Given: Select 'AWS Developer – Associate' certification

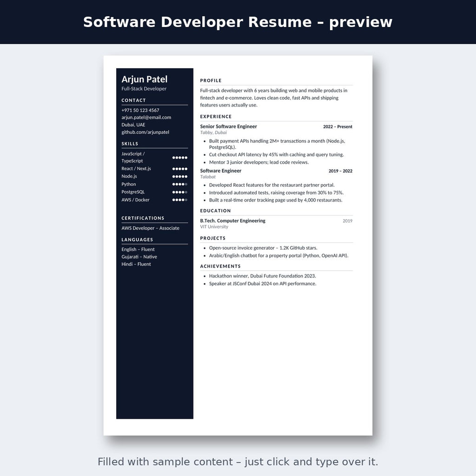Looking at the screenshot, I should coord(150,228).
